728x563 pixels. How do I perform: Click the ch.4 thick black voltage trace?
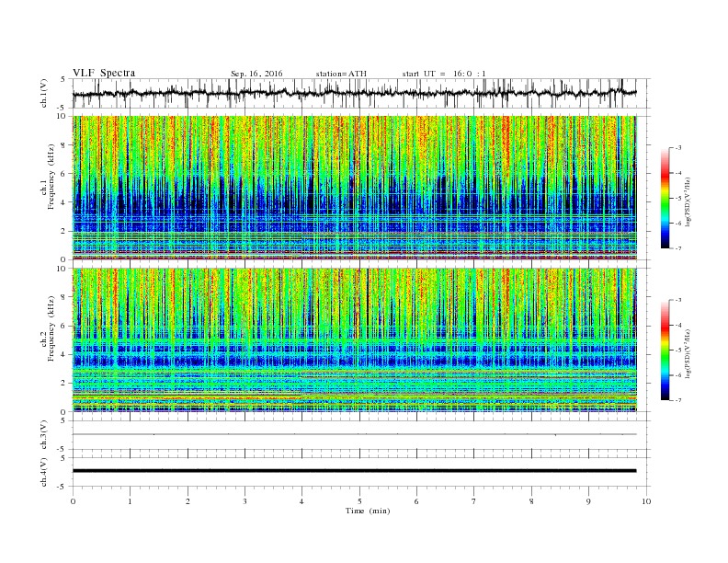click(x=354, y=471)
